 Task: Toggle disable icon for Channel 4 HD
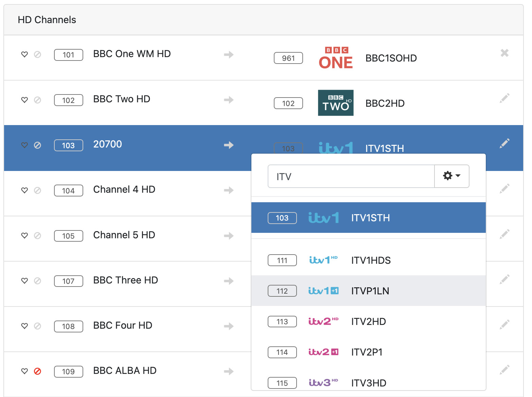tap(38, 190)
